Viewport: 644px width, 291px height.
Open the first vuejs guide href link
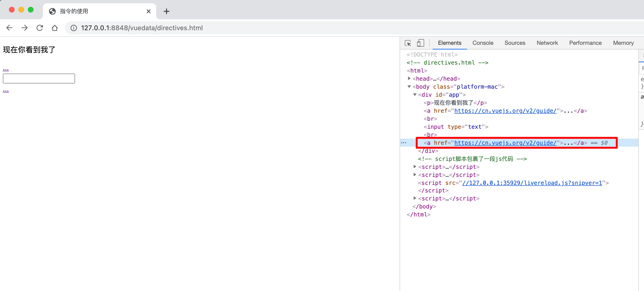(505, 111)
